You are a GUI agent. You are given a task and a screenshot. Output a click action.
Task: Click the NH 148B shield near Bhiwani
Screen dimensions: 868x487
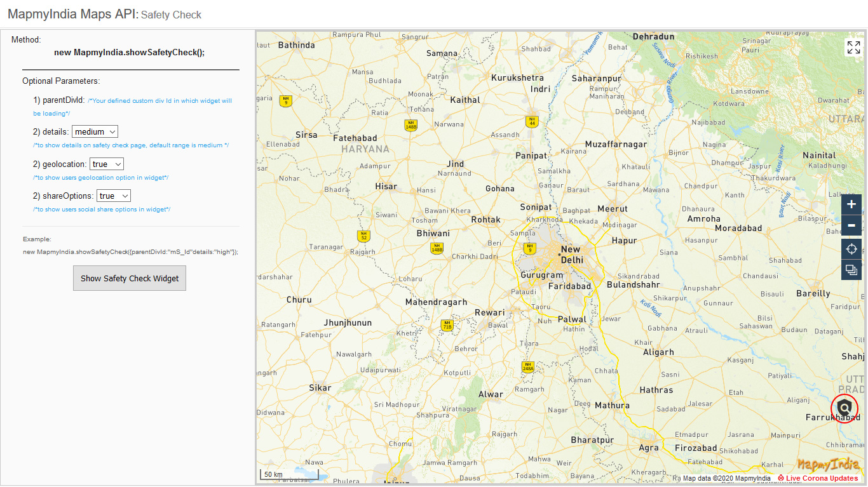437,248
